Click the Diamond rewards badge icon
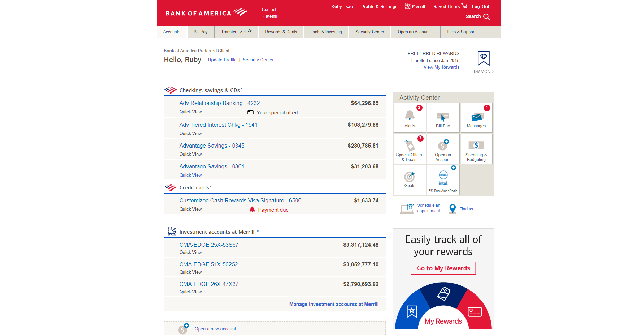 [484, 58]
